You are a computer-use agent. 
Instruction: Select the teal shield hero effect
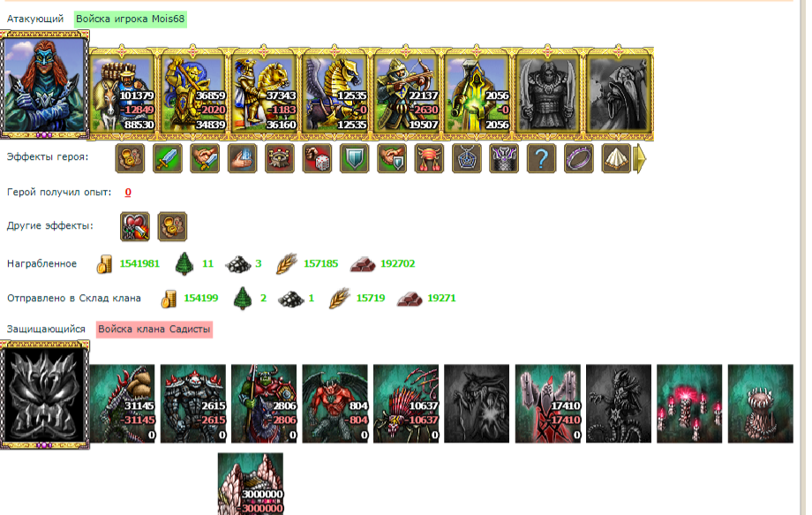(x=354, y=158)
